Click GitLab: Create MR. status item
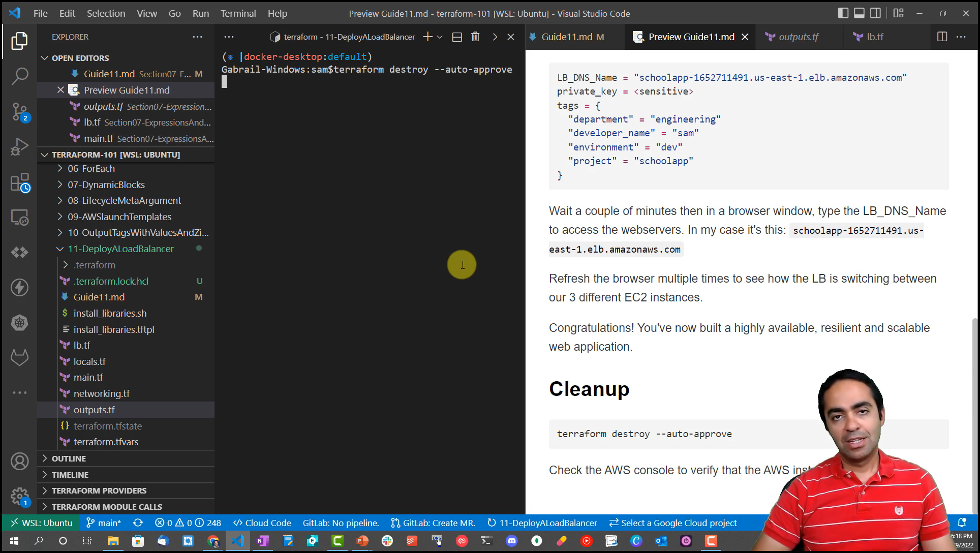 [433, 523]
